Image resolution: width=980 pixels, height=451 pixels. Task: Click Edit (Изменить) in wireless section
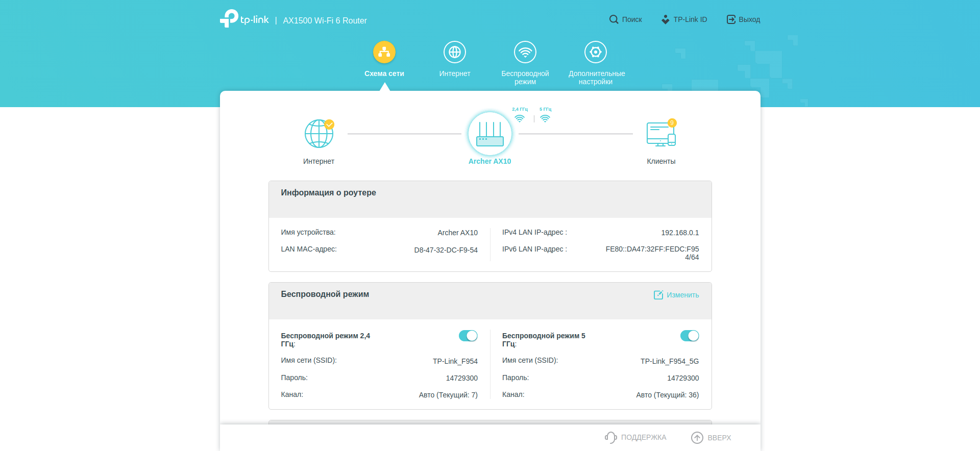(x=676, y=295)
